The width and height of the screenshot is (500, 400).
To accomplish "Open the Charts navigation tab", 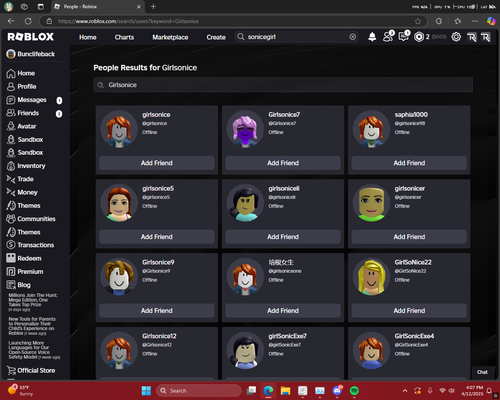I will (124, 37).
